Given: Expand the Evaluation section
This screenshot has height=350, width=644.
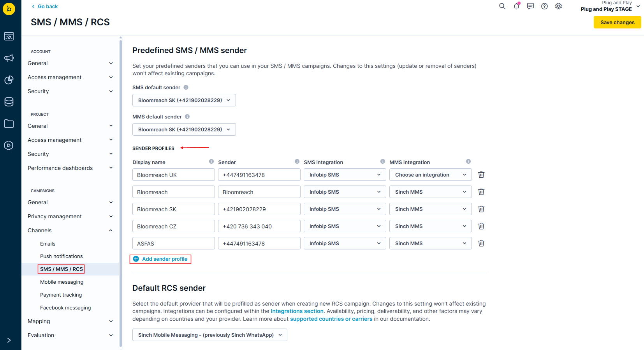Looking at the screenshot, I should (x=70, y=335).
